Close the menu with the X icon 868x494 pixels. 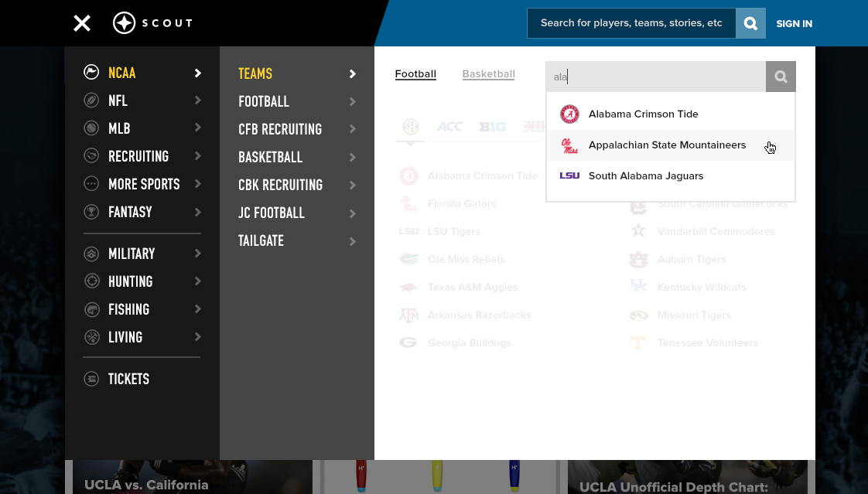point(82,23)
